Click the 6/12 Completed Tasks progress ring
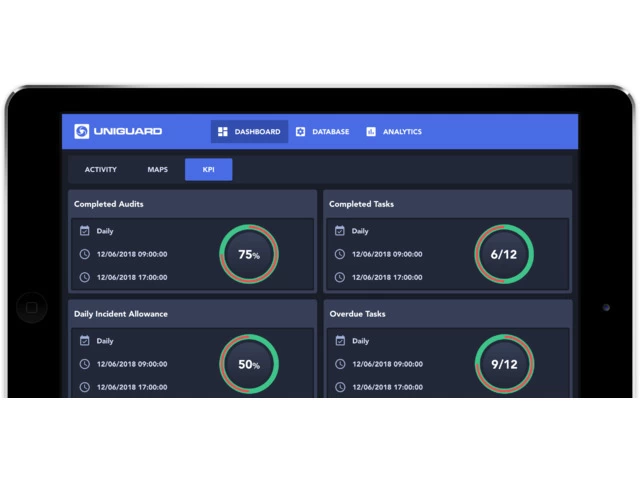The width and height of the screenshot is (640, 480). [x=503, y=254]
